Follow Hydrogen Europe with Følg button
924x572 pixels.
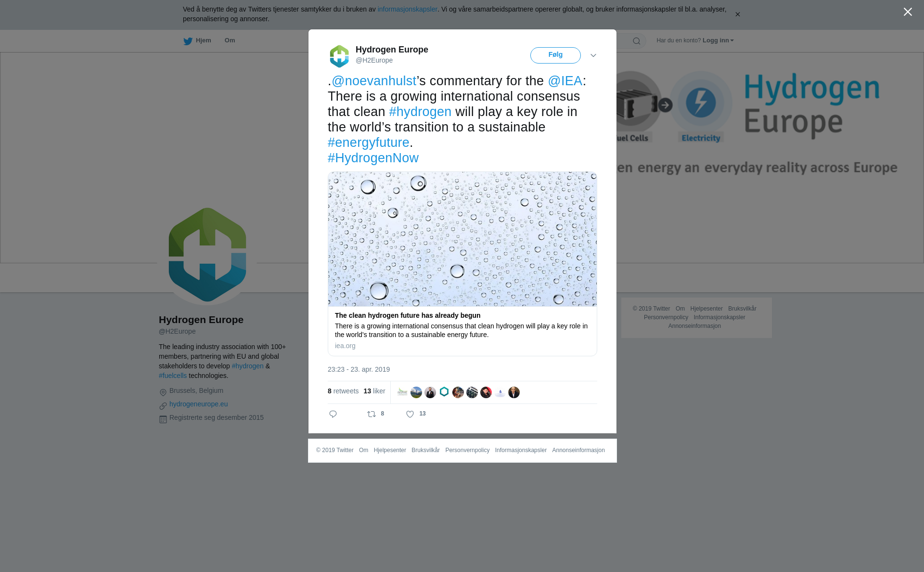click(555, 55)
